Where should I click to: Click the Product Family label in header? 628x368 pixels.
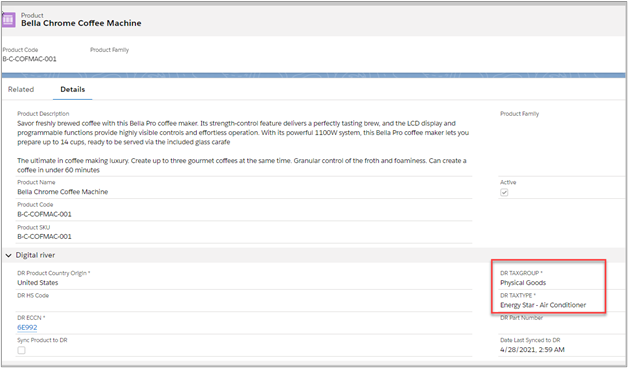(109, 50)
